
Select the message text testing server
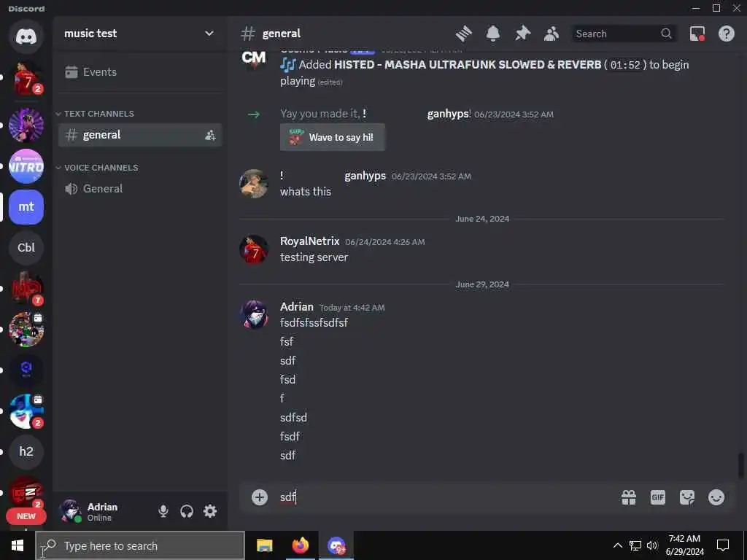(x=314, y=257)
